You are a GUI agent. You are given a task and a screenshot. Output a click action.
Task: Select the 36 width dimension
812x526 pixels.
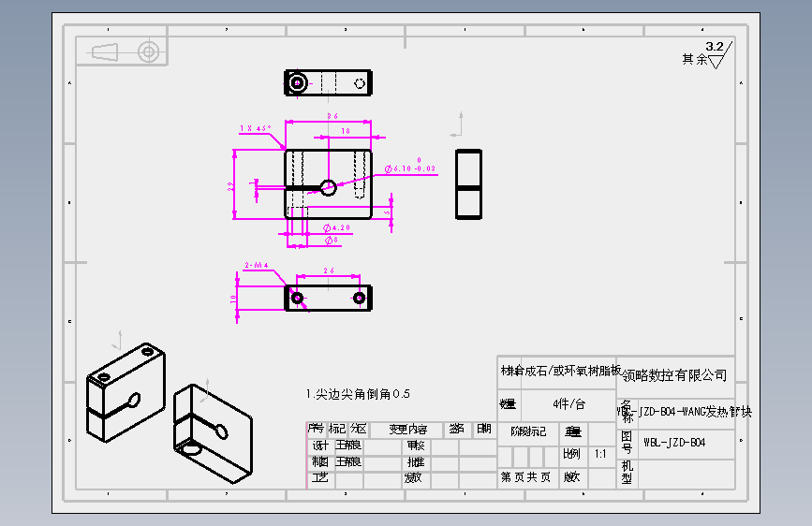332,116
